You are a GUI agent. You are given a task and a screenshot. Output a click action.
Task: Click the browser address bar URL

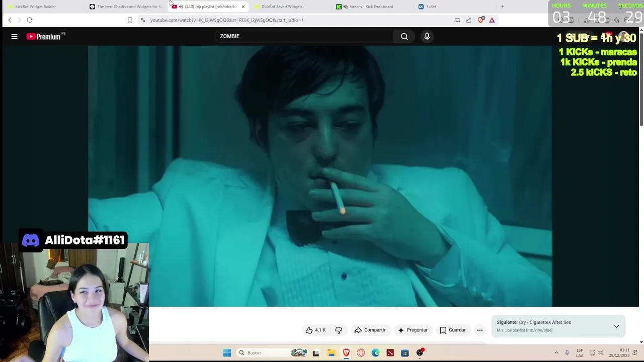[226, 20]
